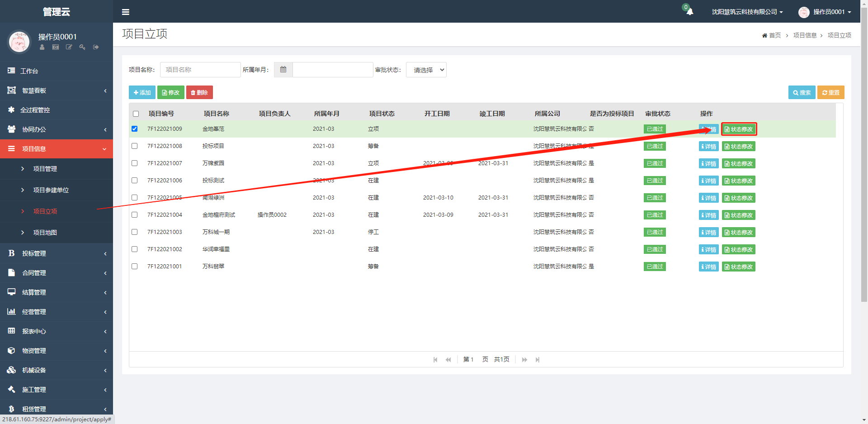Expand 施工管理 sidebar menu
The width and height of the screenshot is (868, 424).
tap(57, 390)
